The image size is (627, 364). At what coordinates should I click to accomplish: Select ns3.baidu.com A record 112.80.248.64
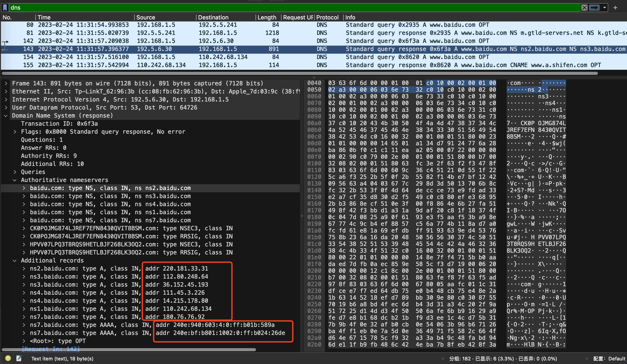[x=150, y=277]
